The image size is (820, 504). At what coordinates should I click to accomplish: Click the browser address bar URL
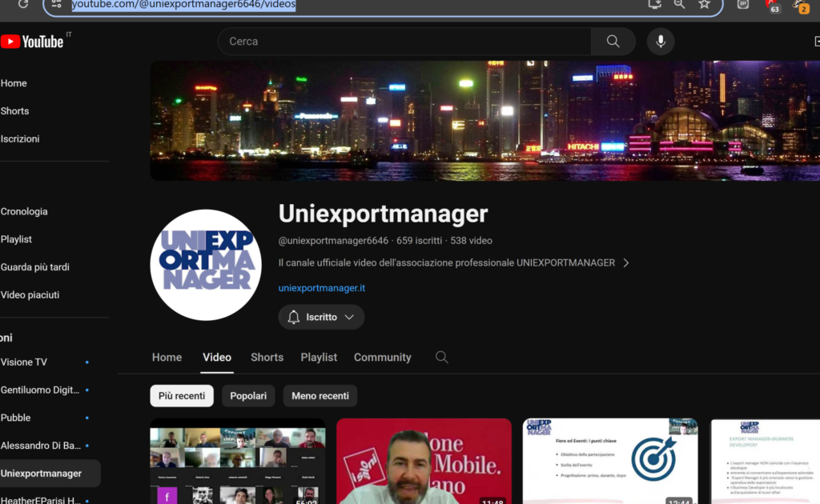[x=183, y=5]
